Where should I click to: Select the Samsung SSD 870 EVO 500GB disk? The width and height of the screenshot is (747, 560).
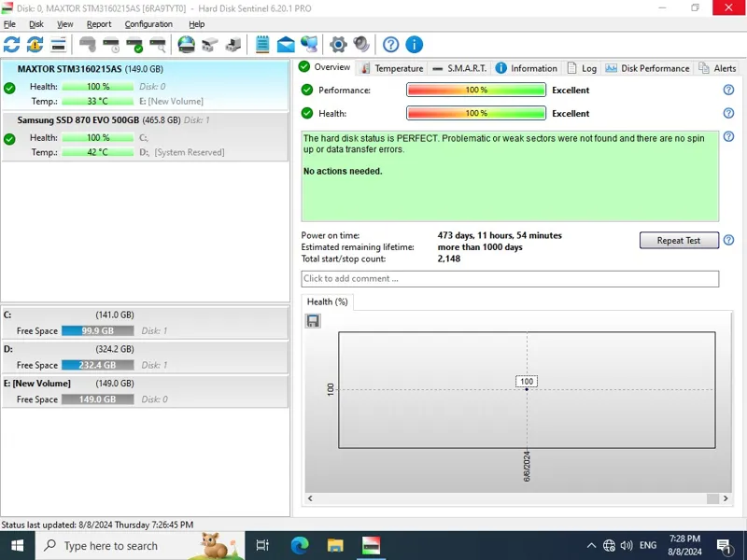pyautogui.click(x=146, y=136)
